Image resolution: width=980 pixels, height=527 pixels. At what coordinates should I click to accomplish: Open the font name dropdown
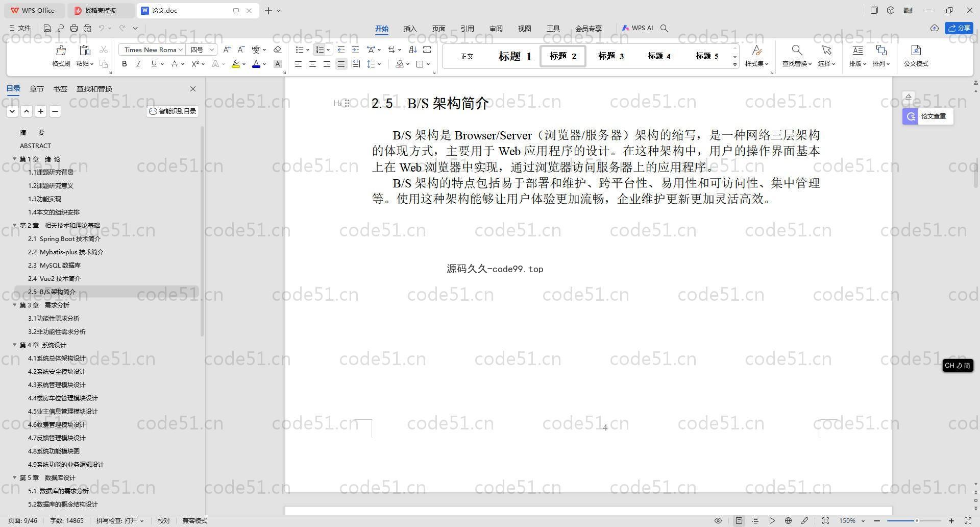(x=181, y=50)
